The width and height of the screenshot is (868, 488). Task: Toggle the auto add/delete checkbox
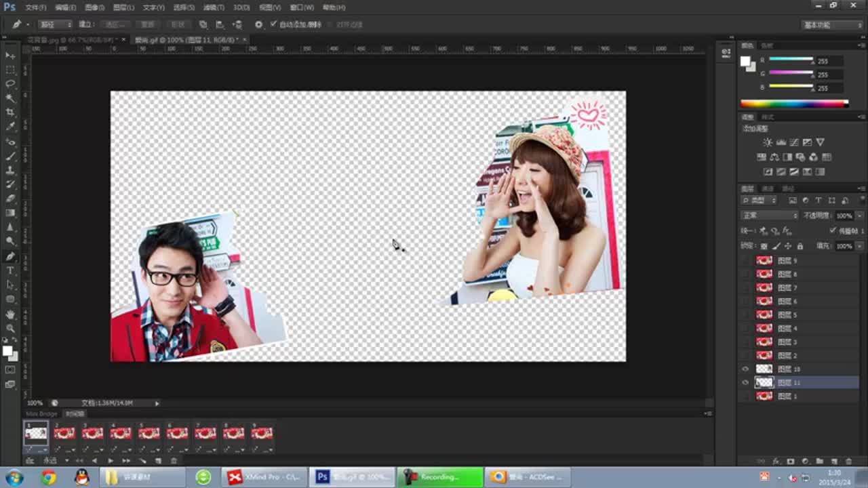click(x=273, y=24)
